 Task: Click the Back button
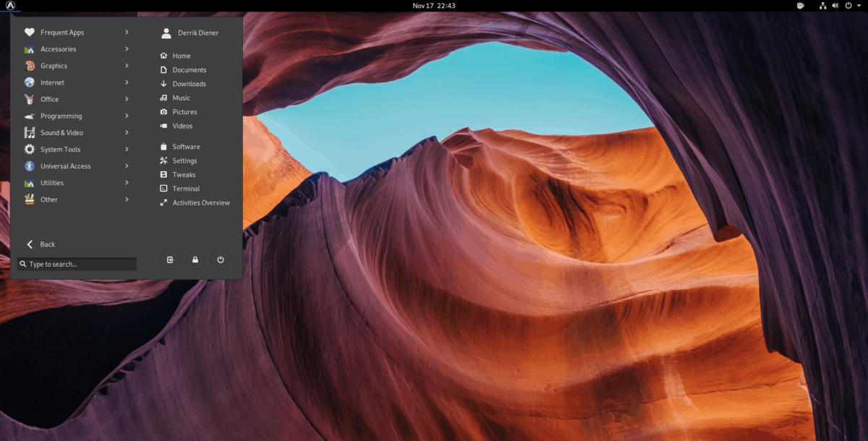[x=40, y=244]
